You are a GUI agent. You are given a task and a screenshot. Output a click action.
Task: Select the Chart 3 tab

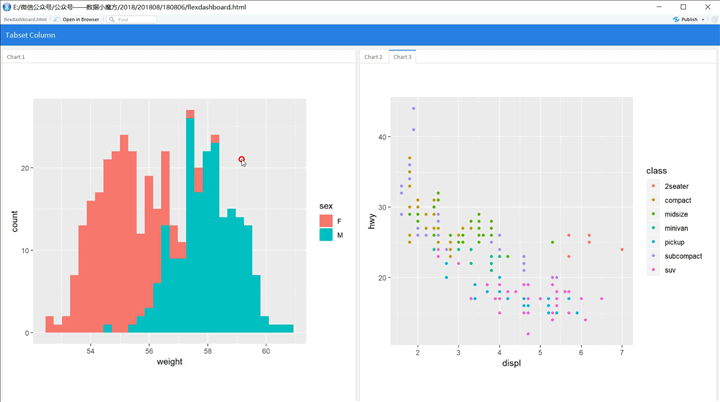coord(402,57)
